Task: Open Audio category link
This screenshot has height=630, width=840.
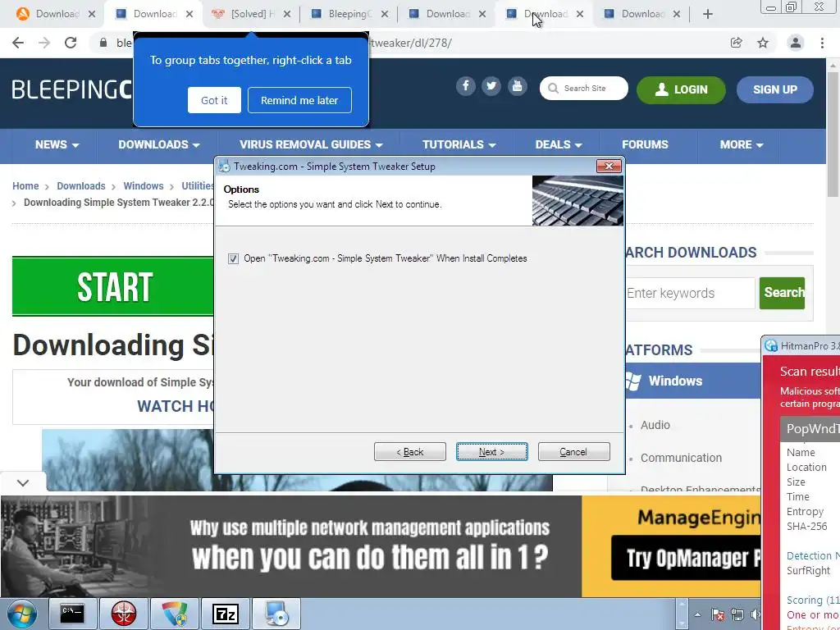Action: point(655,425)
